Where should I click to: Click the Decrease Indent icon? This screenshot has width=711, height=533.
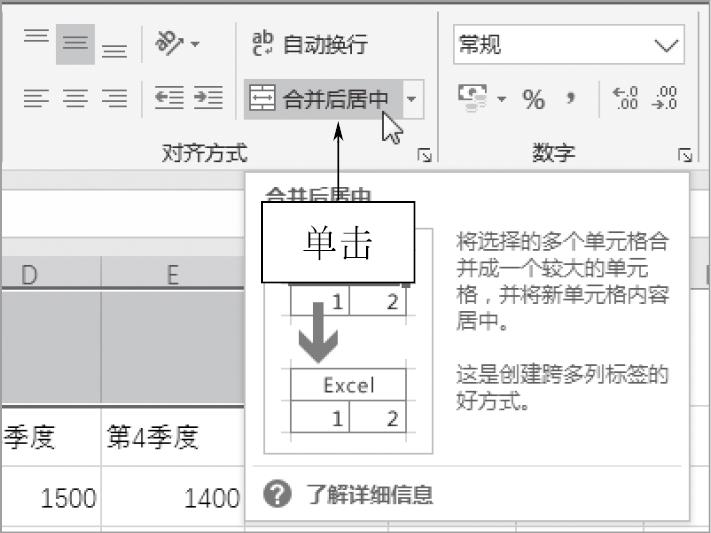(x=169, y=98)
